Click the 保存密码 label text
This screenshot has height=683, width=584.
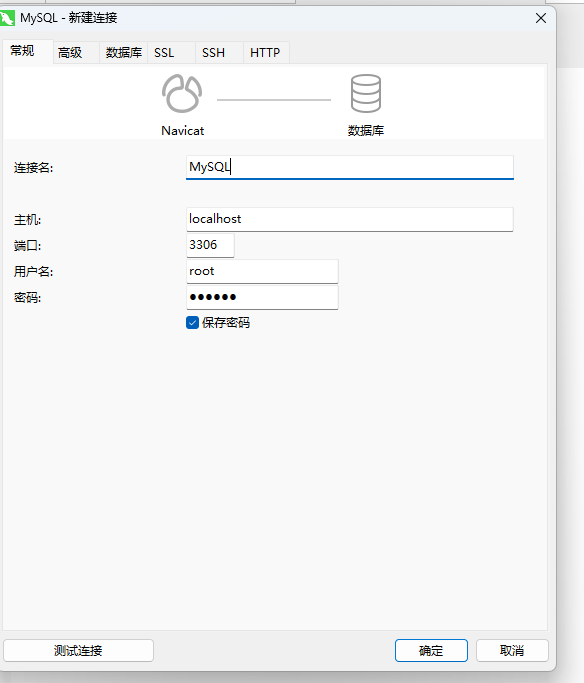click(x=226, y=323)
